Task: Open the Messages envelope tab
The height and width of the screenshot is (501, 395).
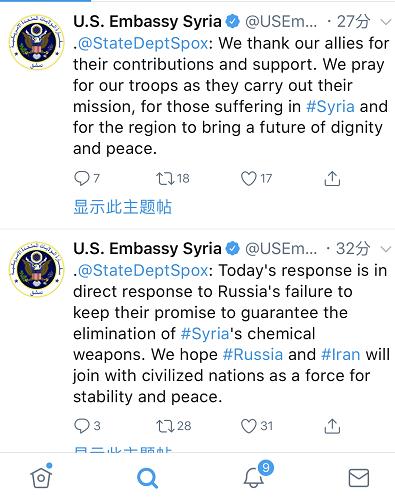Action: click(359, 478)
